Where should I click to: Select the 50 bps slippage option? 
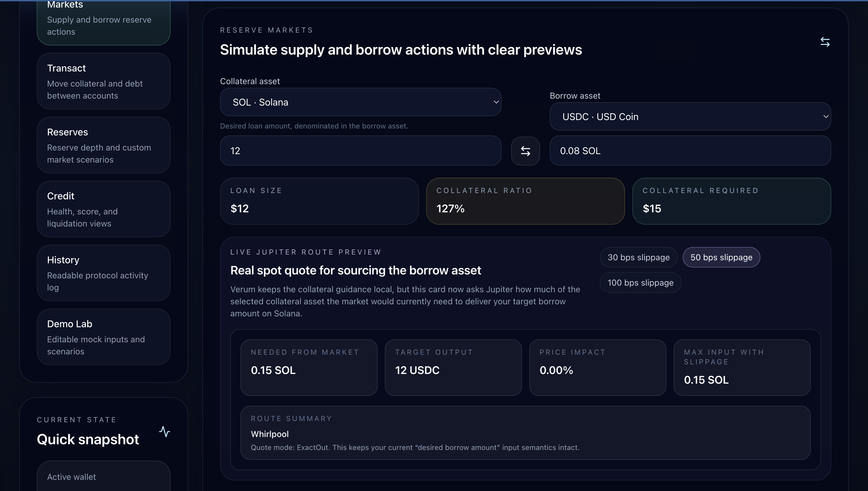[721, 257]
